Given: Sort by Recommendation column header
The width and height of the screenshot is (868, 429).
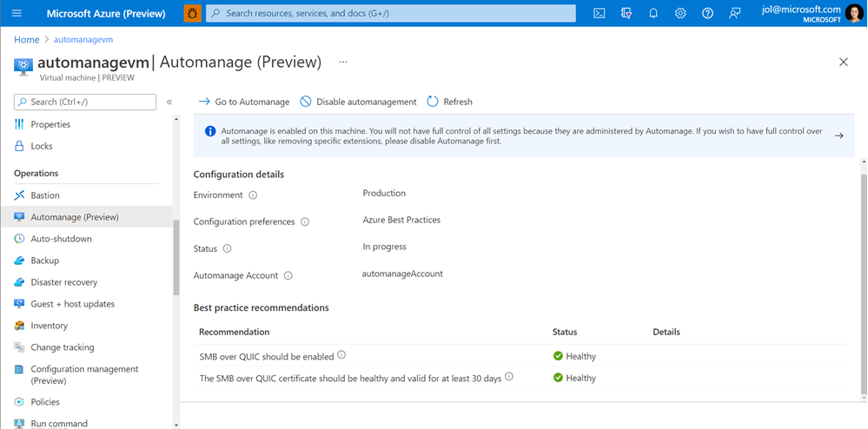Looking at the screenshot, I should tap(235, 332).
